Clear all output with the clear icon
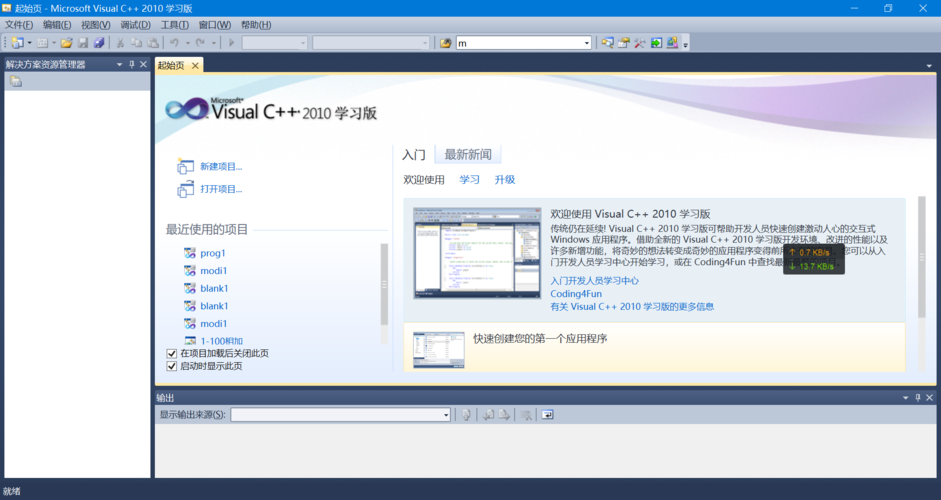The height and width of the screenshot is (500, 941). click(526, 415)
